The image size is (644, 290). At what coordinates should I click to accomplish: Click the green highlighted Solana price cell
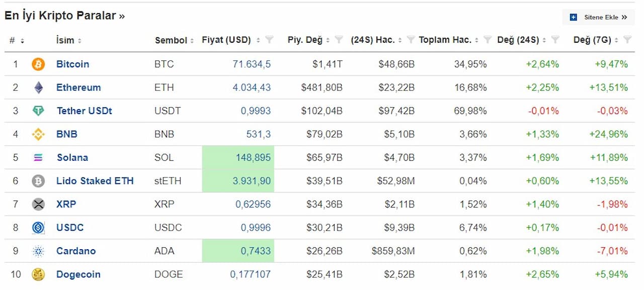point(238,158)
